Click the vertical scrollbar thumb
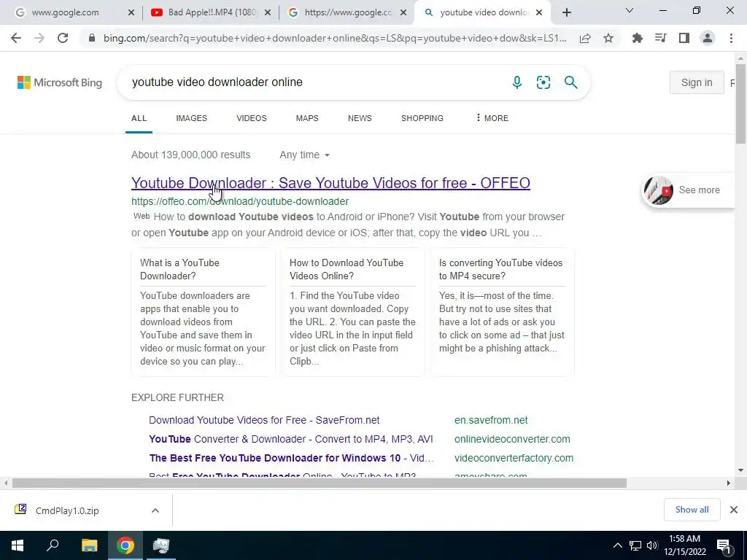This screenshot has height=560, width=747. pos(740,104)
